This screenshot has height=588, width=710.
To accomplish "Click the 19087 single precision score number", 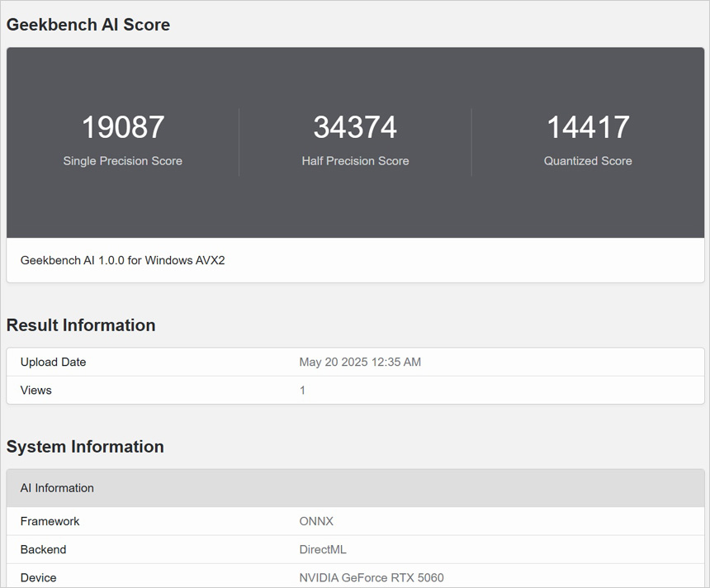I will click(x=122, y=127).
